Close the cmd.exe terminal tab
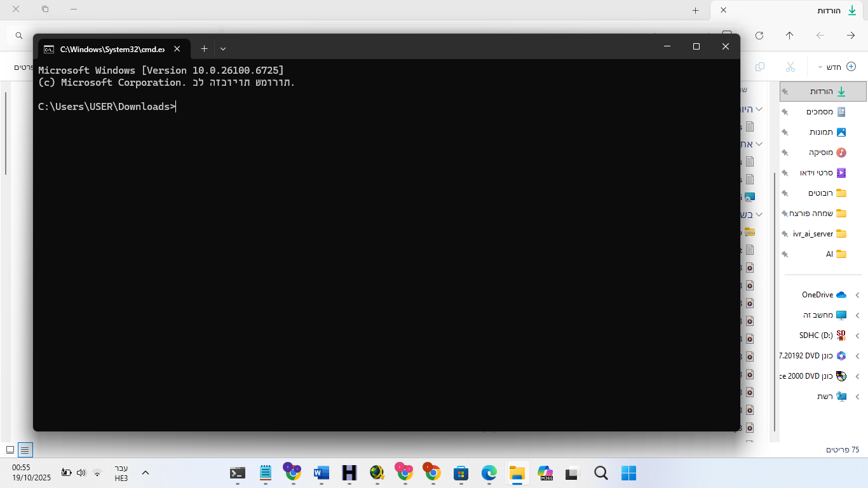Viewport: 868px width, 488px height. click(177, 49)
